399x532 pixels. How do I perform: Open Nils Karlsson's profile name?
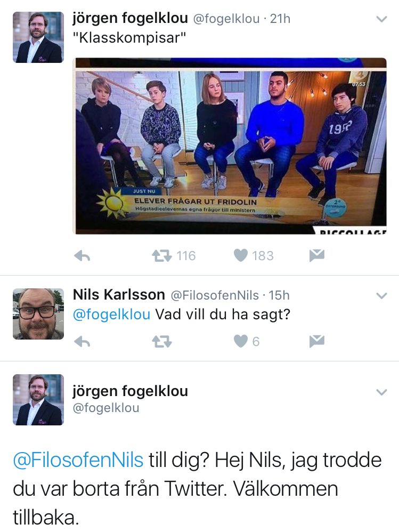119,295
